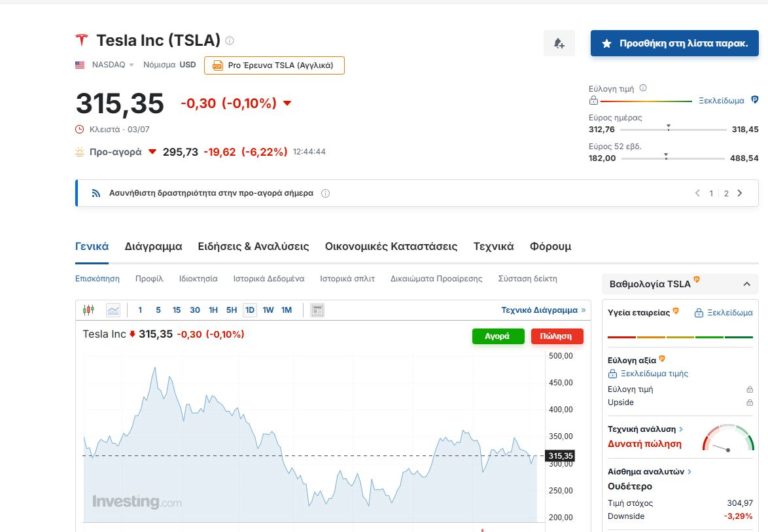Click the lock icon next to Ξεκλείδωμα
The image size is (768, 532).
point(699,313)
